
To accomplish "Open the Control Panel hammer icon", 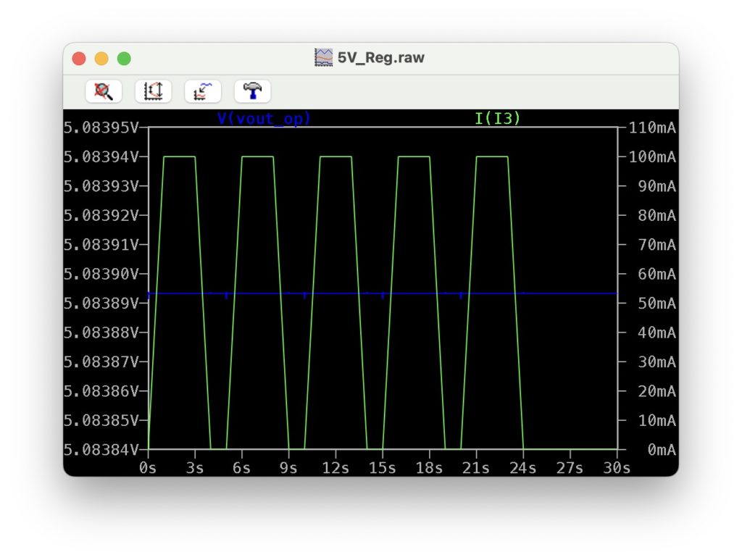I will tap(252, 91).
